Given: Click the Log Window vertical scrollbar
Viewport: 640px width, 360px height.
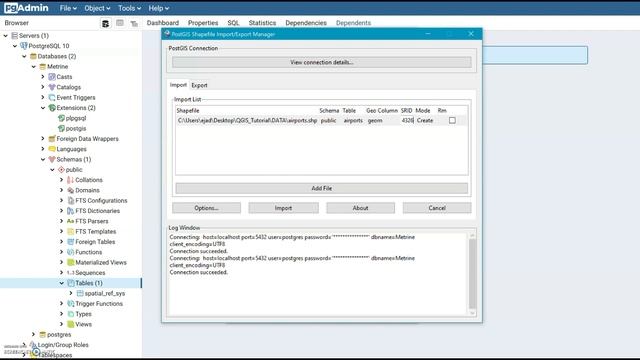Looking at the screenshot, I should [472, 274].
